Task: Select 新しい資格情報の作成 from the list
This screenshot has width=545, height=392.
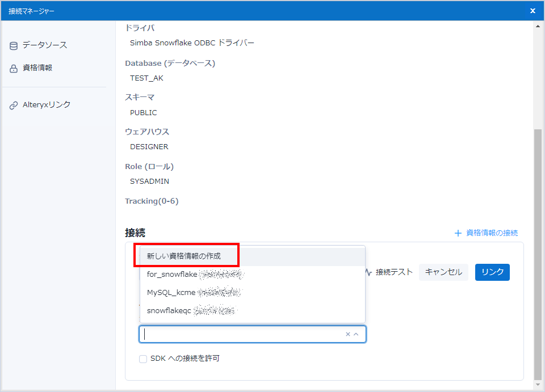Action: [x=184, y=256]
